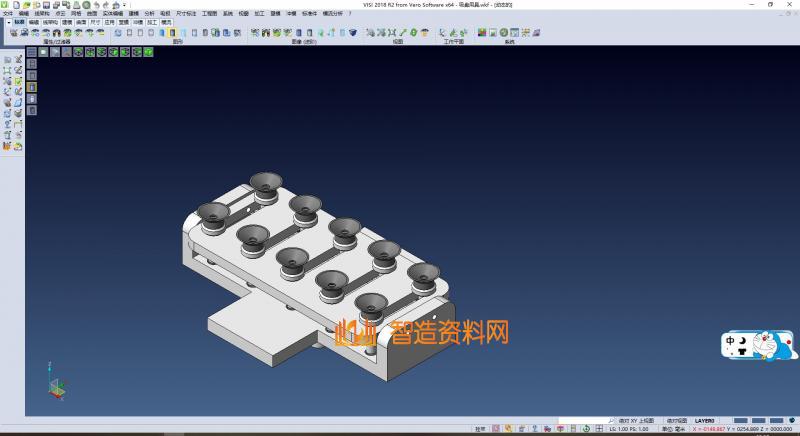The image size is (800, 436).
Task: Toggle the grid crosshair icon in status bar
Action: pos(599,429)
